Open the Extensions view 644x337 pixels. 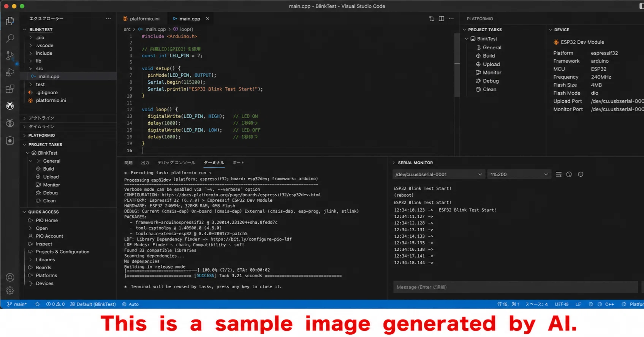tap(10, 89)
